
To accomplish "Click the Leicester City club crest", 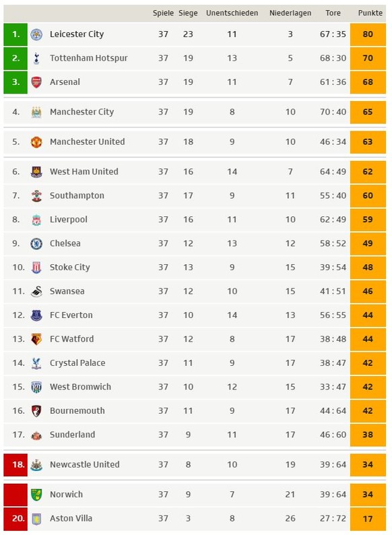I will 36,34.
